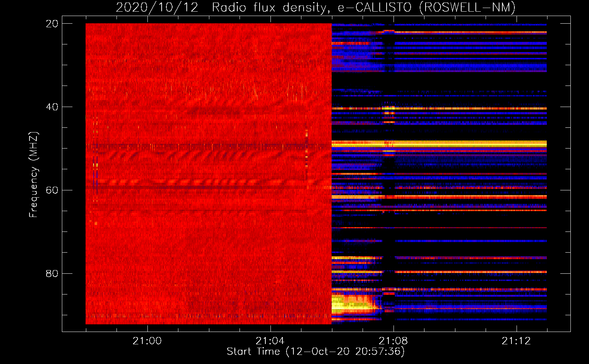This screenshot has height=364, width=589.
Task: Click the yellow band near 49 MHz
Action: (x=439, y=144)
